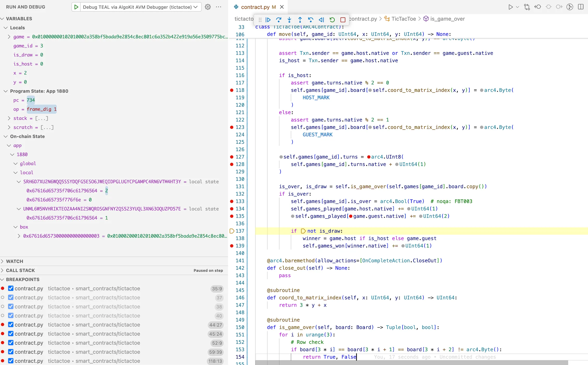Click is_game_over in the breadcrumb path

448,19
